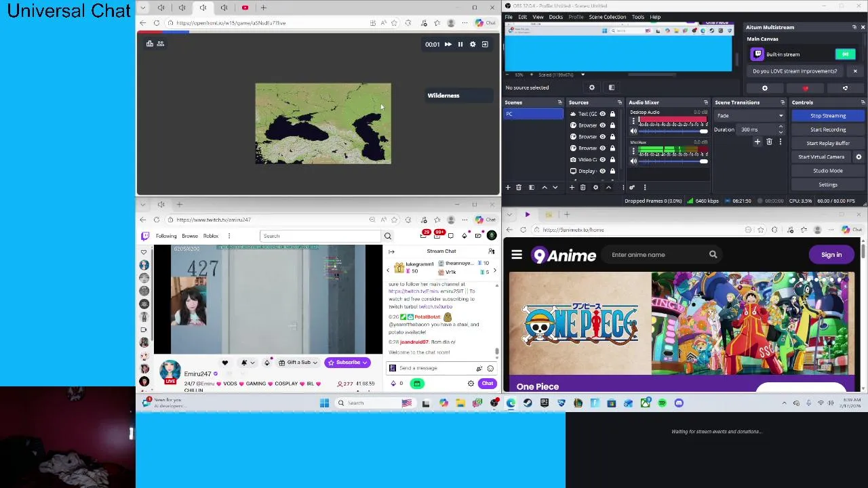The image size is (868, 488).
Task: Click 9Anime search magnifier icon
Action: click(713, 255)
